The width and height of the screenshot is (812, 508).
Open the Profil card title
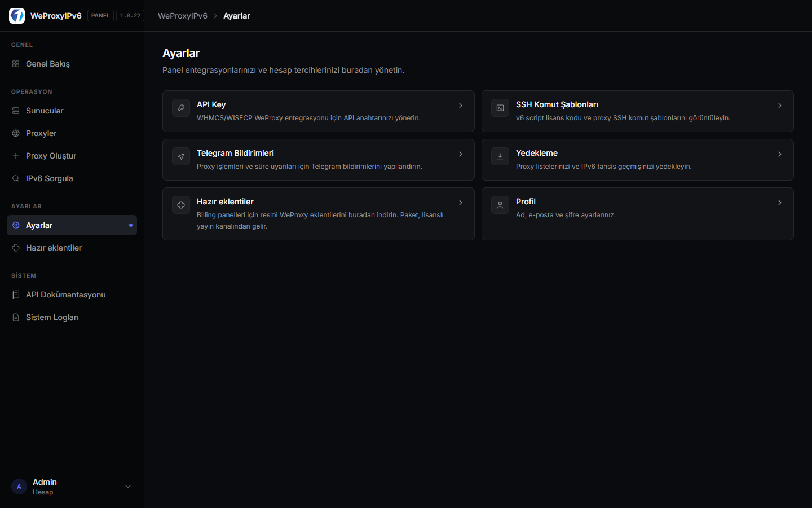click(526, 202)
